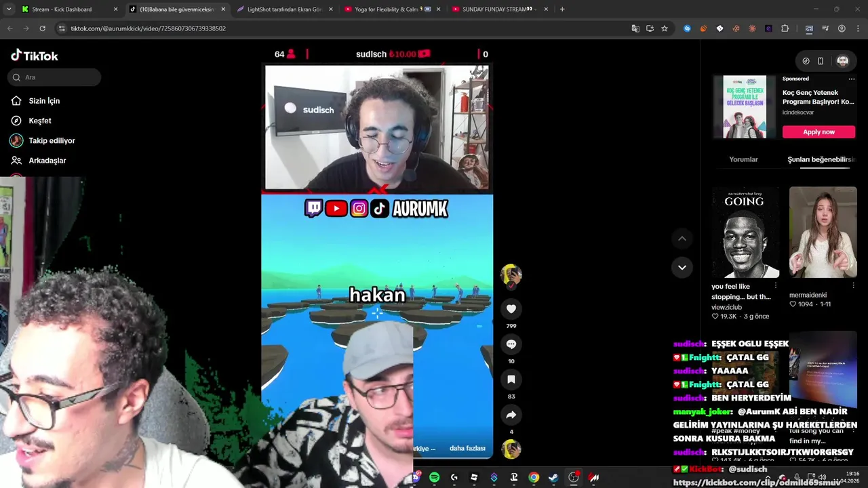The image size is (868, 488).
Task: Click Apply now on sponsored ad
Action: 818,131
